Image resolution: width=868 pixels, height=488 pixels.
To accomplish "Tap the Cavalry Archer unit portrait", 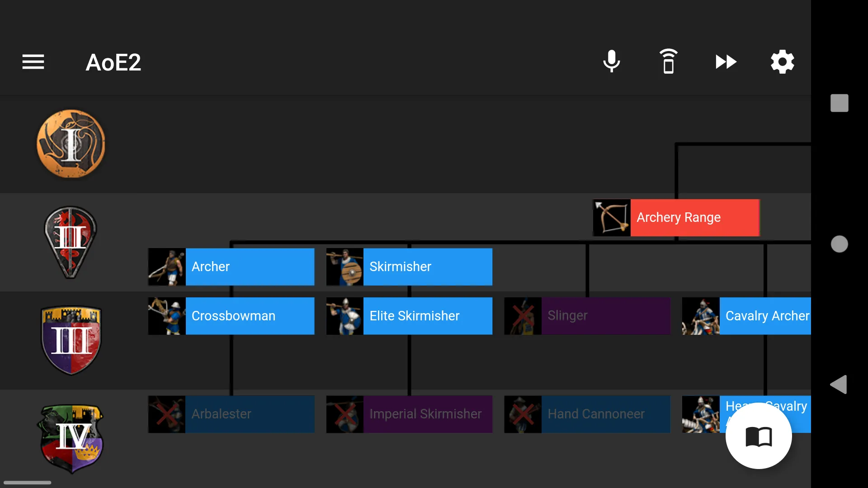I will click(701, 316).
